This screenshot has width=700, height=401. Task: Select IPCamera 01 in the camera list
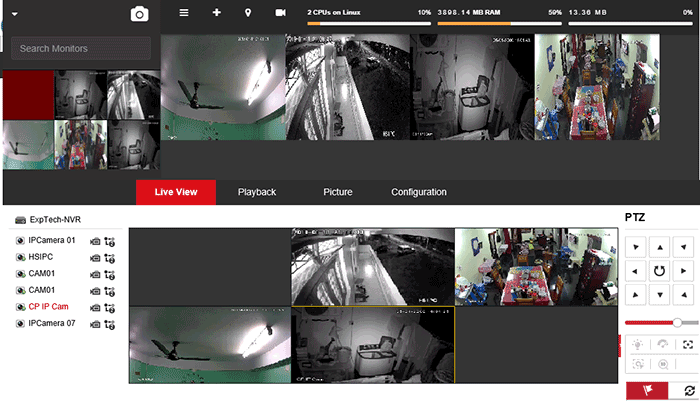(52, 240)
